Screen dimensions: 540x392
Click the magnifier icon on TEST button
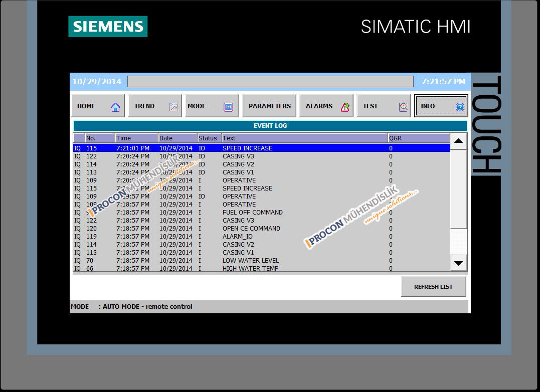tap(403, 107)
